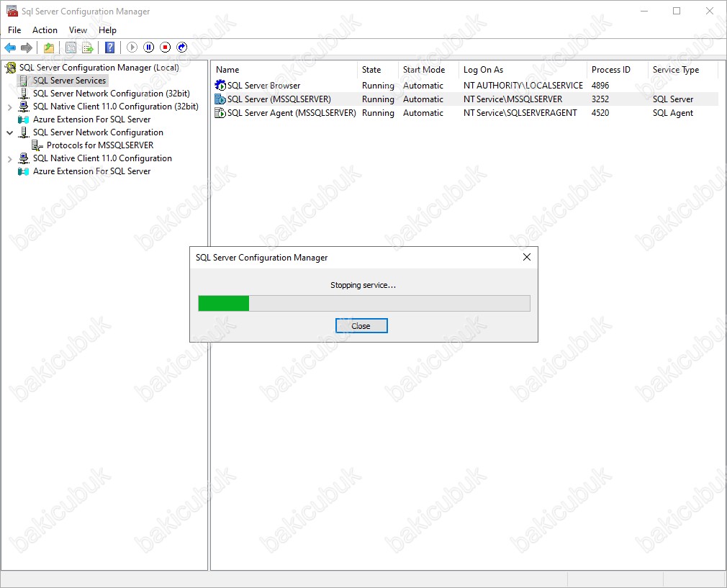Click process ID 4520 cell
Image resolution: width=727 pixels, height=588 pixels.
pyautogui.click(x=600, y=113)
